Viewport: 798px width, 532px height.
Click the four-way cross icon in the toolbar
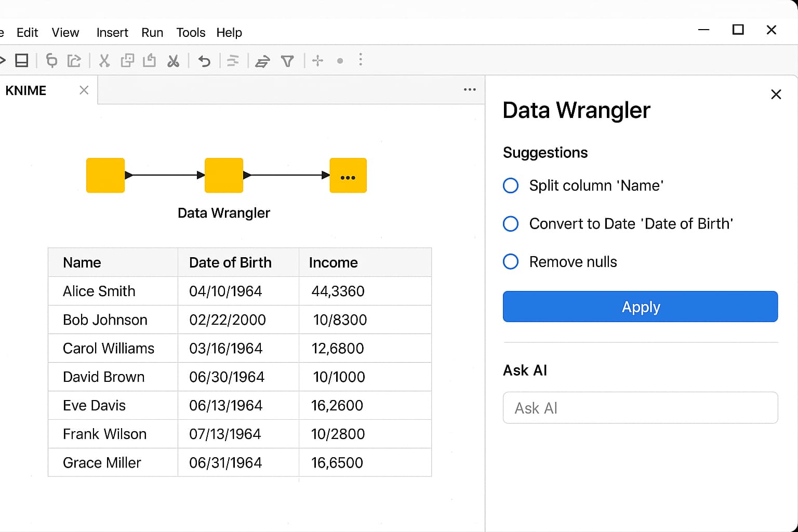[317, 61]
